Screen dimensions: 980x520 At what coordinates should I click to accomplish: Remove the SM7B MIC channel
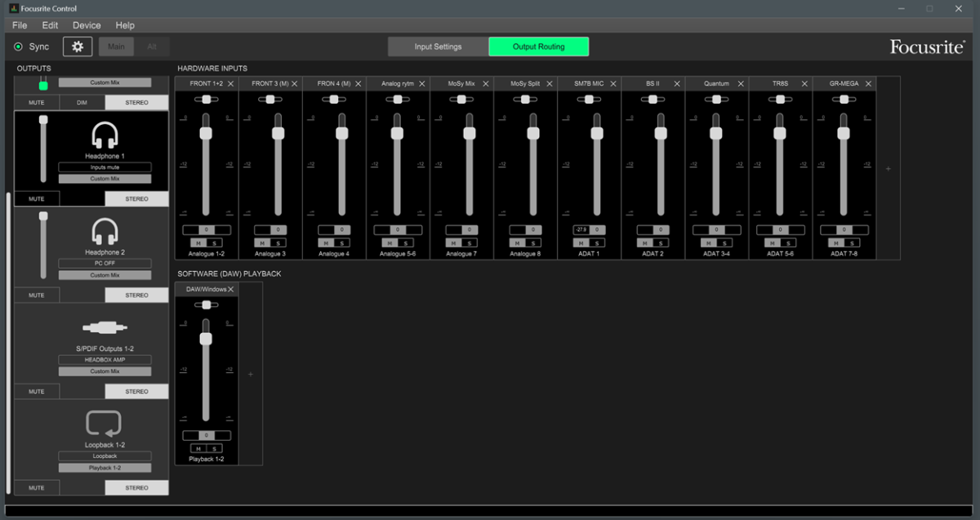tap(613, 83)
